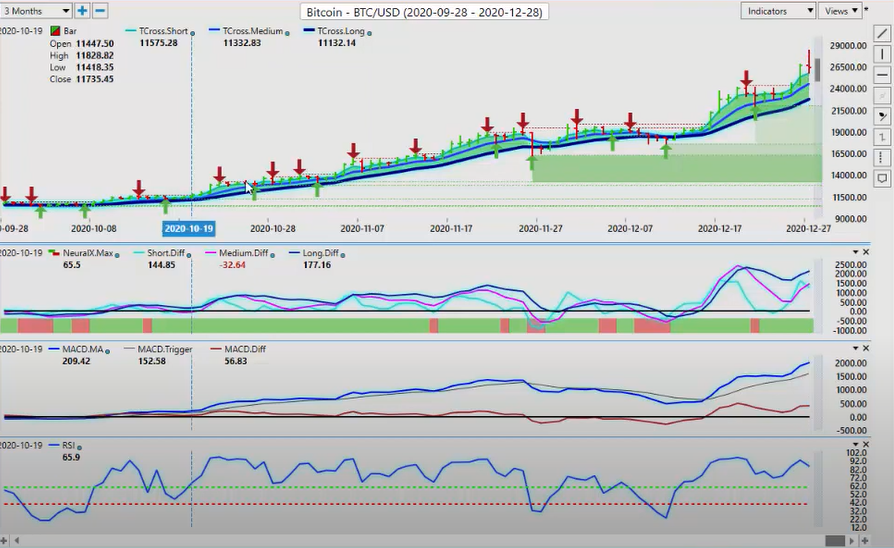
Task: Click the TCross.Long legend label
Action: tap(340, 31)
